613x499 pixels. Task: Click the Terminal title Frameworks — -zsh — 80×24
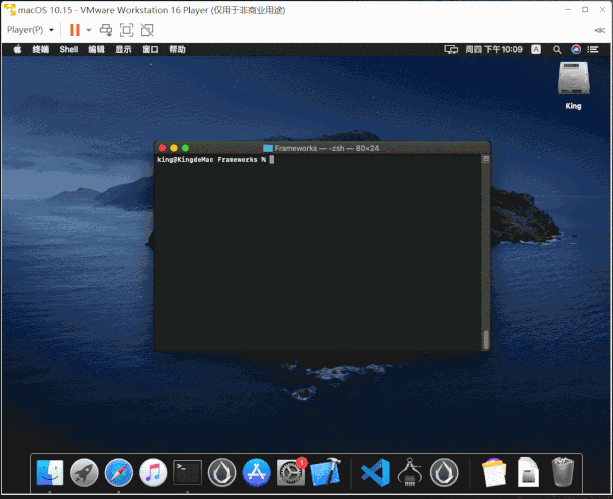326,148
